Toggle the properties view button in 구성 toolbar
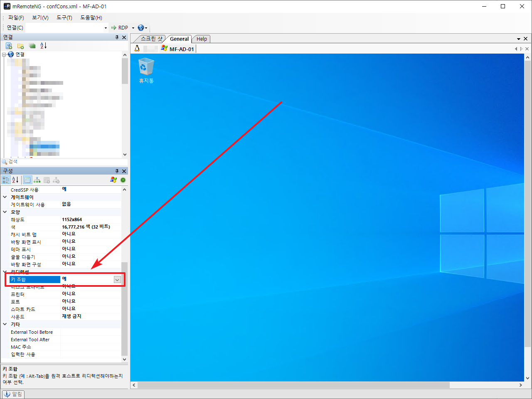 tap(27, 180)
